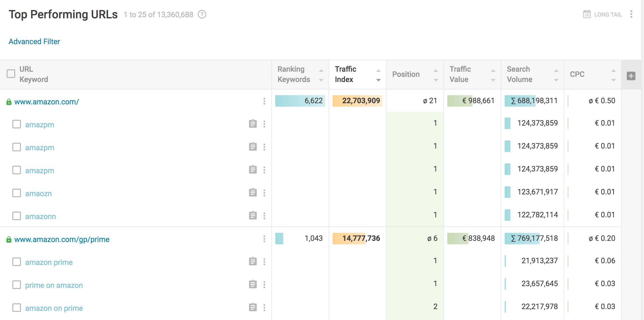The width and height of the screenshot is (644, 320).
Task: Open the help question mark next to Top Performing URLs
Action: pyautogui.click(x=202, y=14)
